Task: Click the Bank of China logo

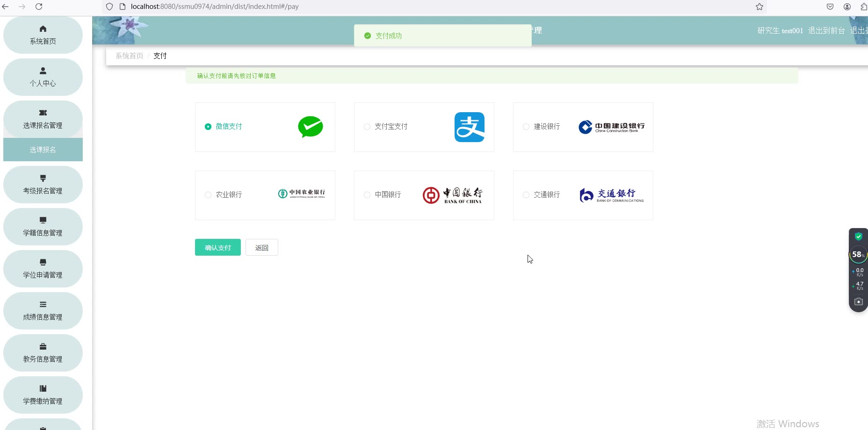Action: pos(453,195)
